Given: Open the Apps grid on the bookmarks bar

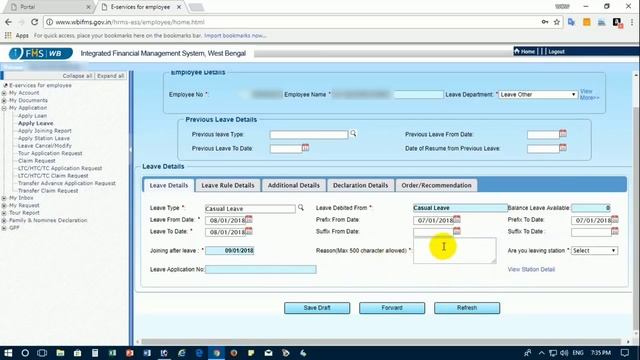Looking at the screenshot, I should click(x=8, y=36).
